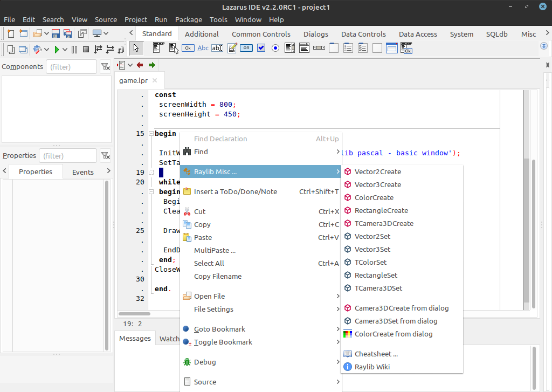This screenshot has height=392, width=552.
Task: Collapse the fold marker at the while-loop begin
Action: pyautogui.click(x=151, y=191)
